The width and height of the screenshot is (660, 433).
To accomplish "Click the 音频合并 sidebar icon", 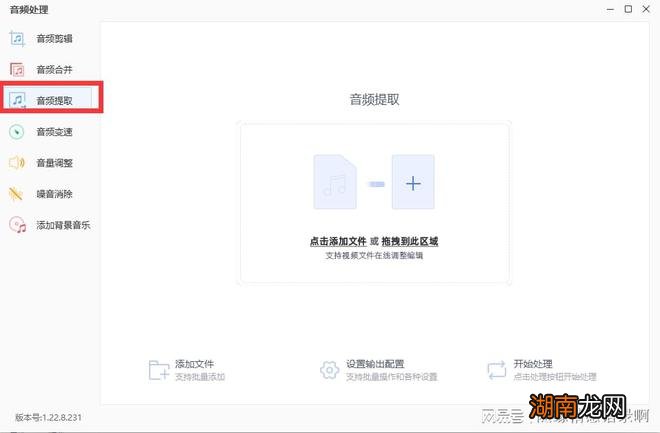I will pyautogui.click(x=17, y=69).
